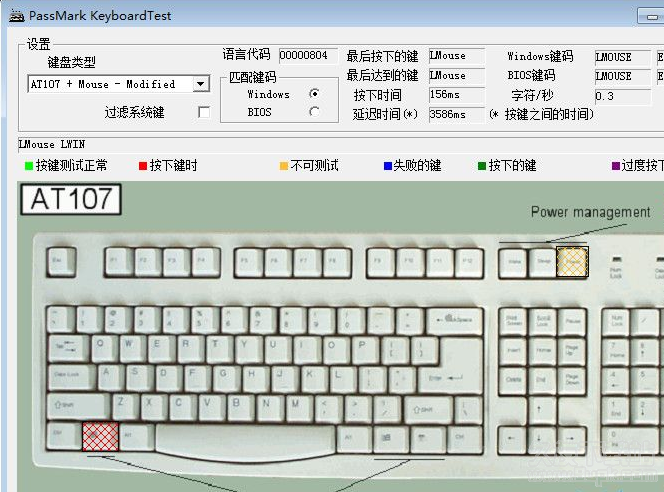
Task: Click the 语言代码 field showing 00000804
Action: [308, 55]
